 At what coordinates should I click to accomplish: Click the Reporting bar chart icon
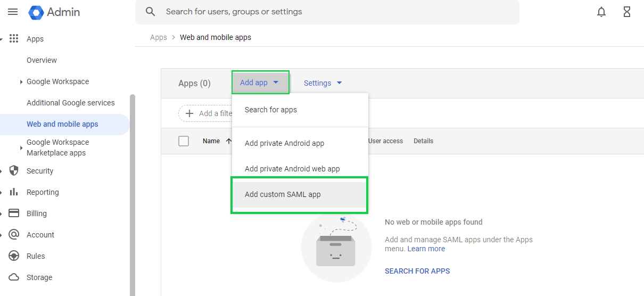coord(14,192)
